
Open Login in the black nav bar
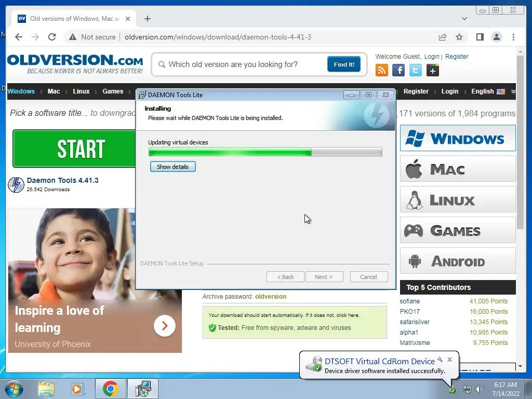pyautogui.click(x=449, y=91)
